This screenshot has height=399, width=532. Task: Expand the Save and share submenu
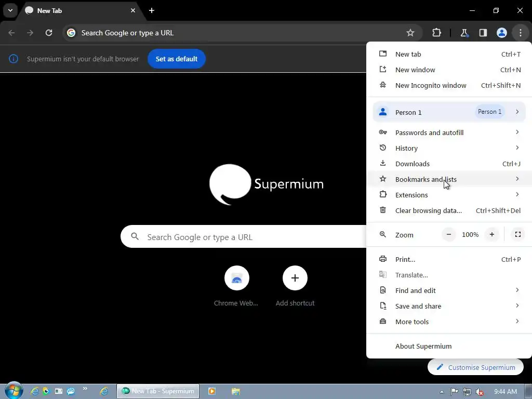pos(449,306)
